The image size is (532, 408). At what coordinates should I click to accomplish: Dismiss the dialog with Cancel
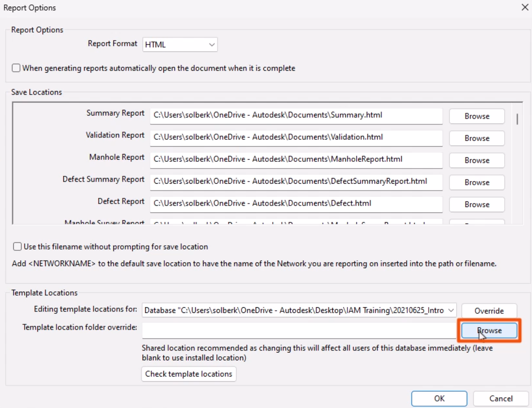tap(501, 398)
